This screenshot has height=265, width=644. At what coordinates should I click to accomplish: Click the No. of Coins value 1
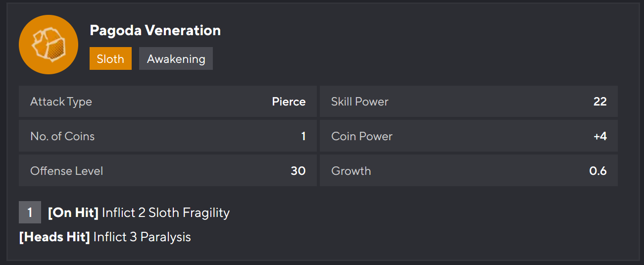(x=303, y=136)
